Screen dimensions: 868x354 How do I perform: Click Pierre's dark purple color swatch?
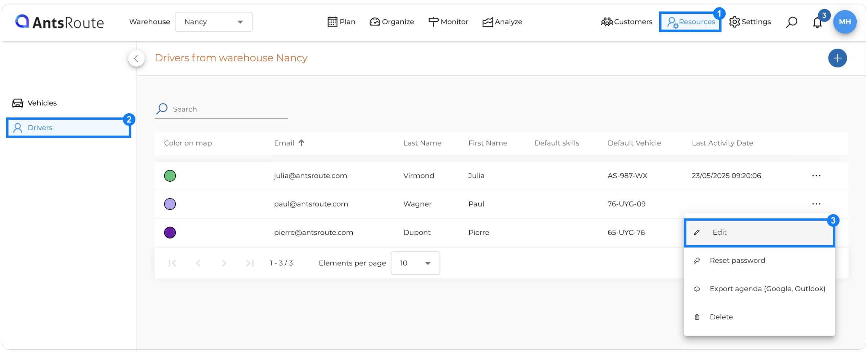170,233
